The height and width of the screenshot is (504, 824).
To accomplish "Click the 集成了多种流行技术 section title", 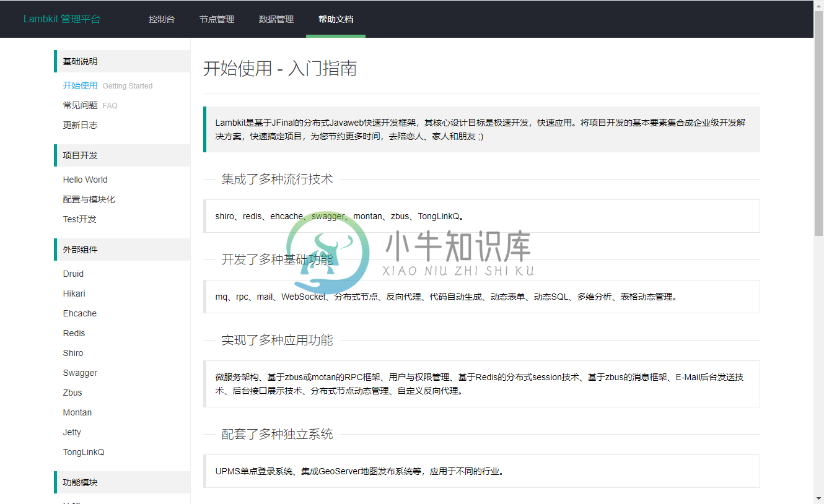I will (x=277, y=179).
